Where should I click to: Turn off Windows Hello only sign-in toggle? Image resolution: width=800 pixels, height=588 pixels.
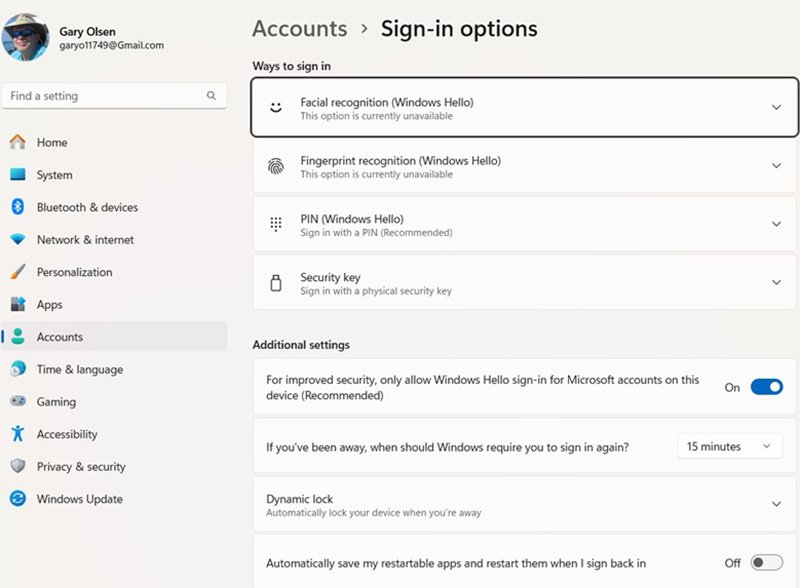point(766,387)
